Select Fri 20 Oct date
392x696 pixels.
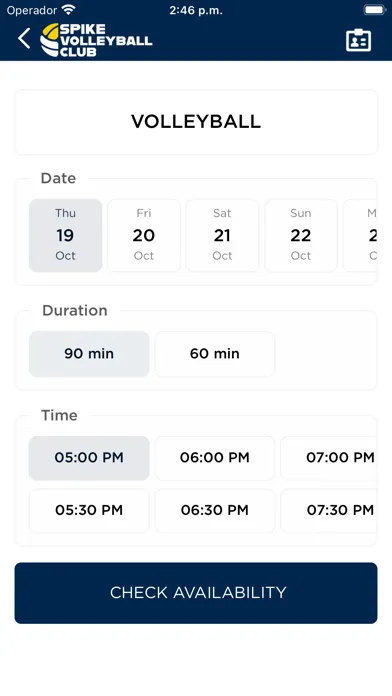point(144,235)
